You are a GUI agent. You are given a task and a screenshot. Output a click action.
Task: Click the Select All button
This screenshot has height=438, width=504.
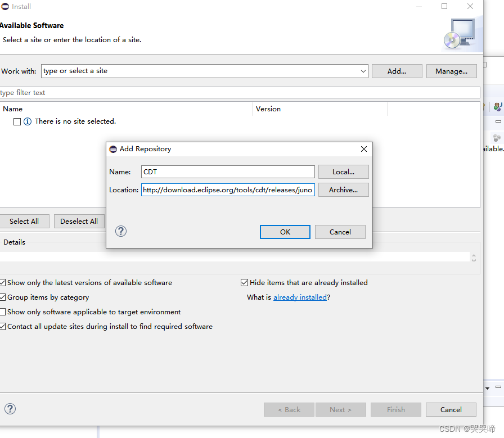pyautogui.click(x=24, y=222)
